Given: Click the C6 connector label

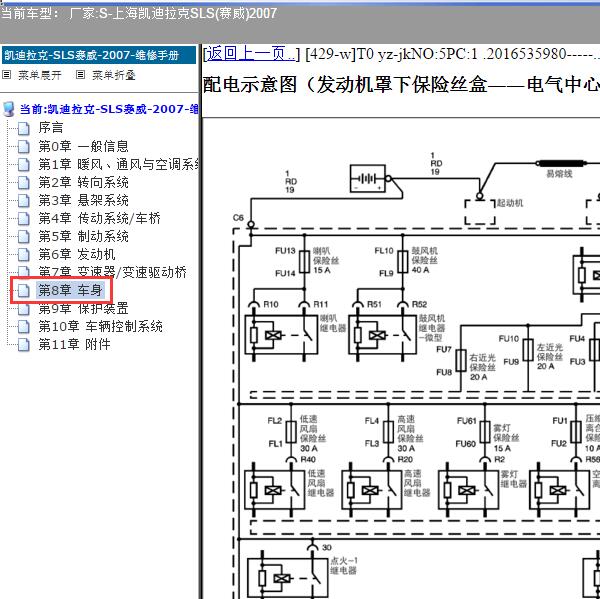Looking at the screenshot, I should [238, 218].
